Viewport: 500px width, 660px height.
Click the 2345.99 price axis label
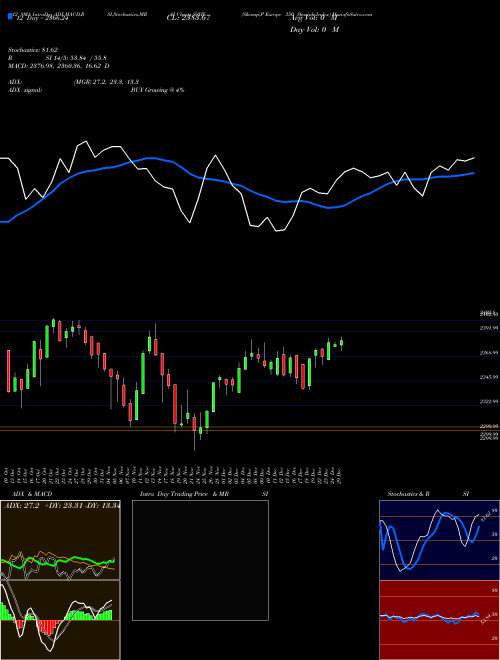click(489, 378)
